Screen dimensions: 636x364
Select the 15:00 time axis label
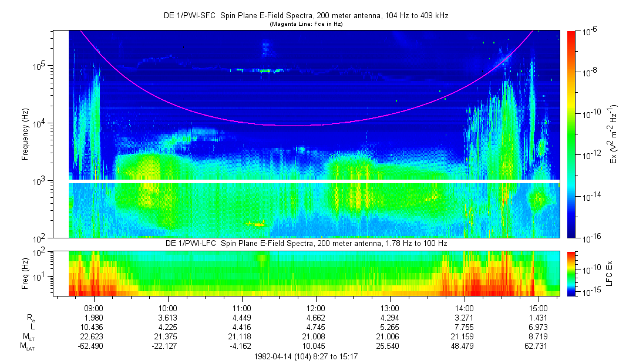pos(538,307)
